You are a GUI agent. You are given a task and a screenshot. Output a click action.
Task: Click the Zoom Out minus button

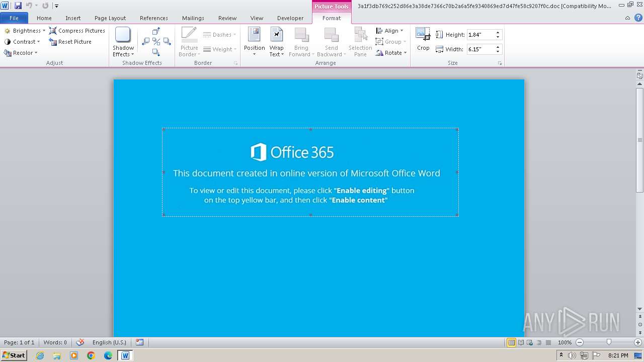[580, 342]
